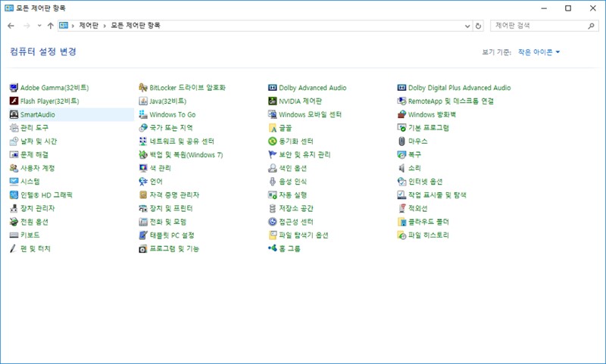606x364 pixels.
Task: Open the 저장소 공간 link
Action: click(296, 208)
